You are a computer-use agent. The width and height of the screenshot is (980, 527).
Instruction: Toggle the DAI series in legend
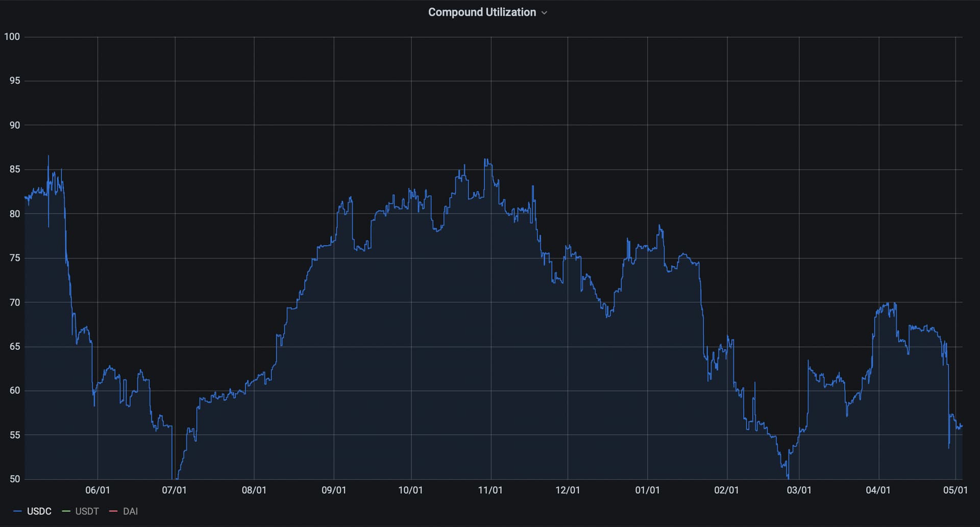click(x=130, y=511)
